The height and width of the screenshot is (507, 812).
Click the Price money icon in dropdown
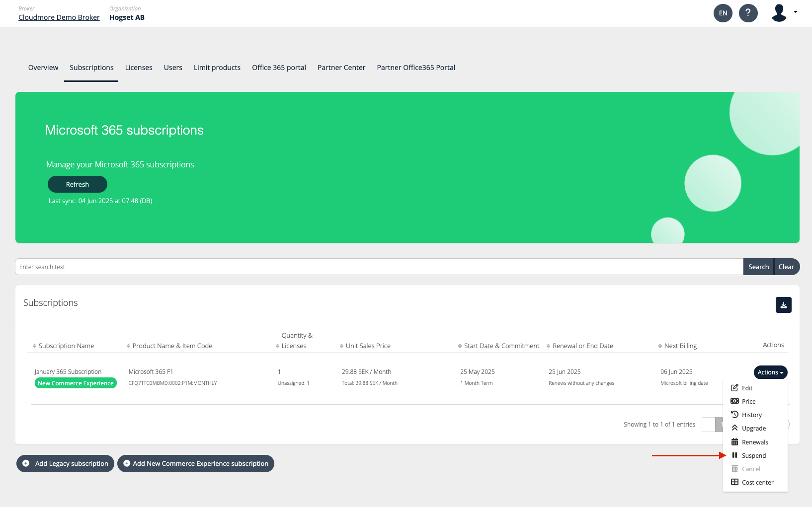734,401
